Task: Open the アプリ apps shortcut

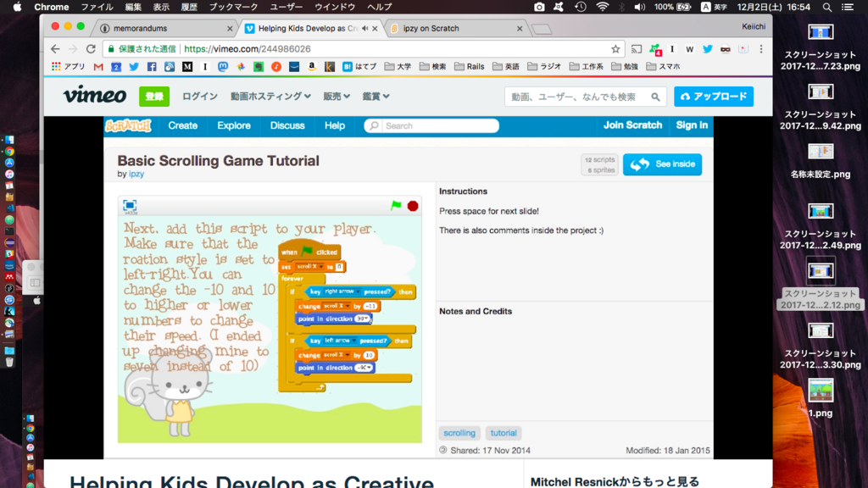Action: [x=68, y=66]
